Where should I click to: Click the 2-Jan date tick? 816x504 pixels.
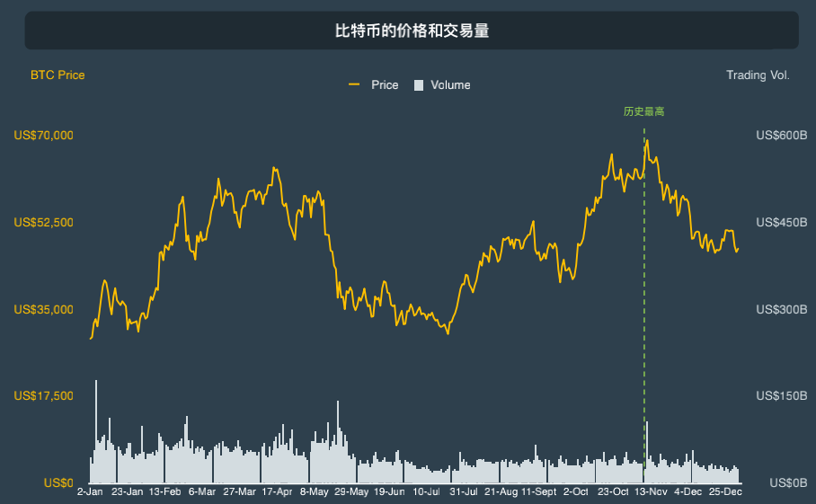pyautogui.click(x=90, y=491)
